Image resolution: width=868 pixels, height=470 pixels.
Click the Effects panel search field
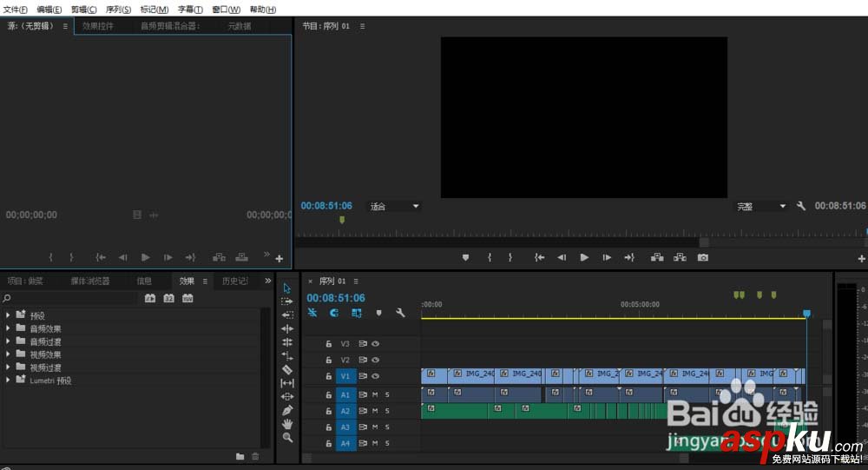[x=69, y=298]
